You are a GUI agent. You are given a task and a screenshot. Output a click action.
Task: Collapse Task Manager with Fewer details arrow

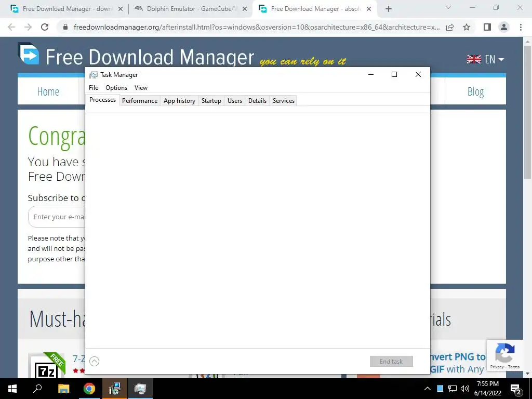[95, 362]
